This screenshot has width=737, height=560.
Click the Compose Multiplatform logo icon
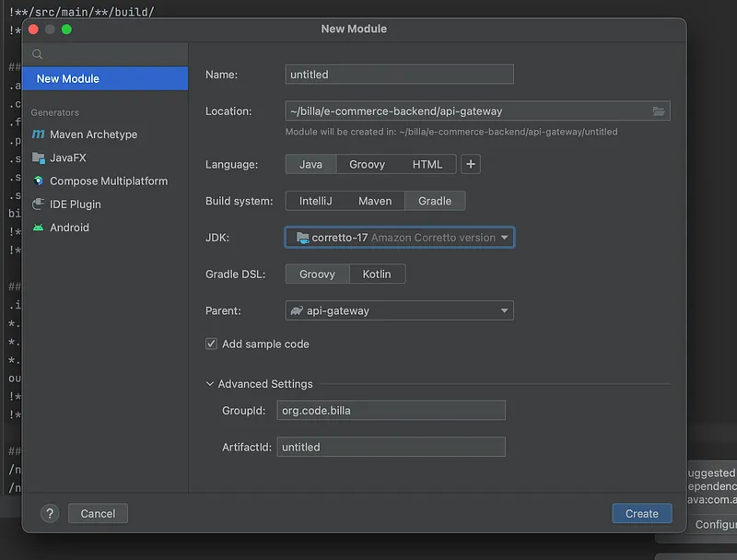(38, 181)
